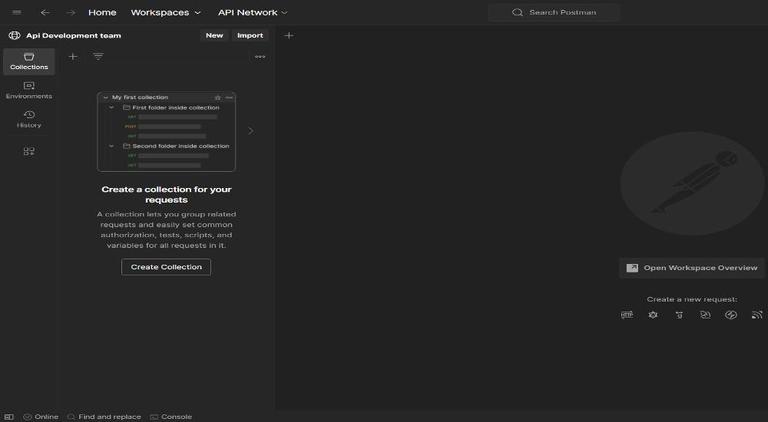Open the Home page
The height and width of the screenshot is (422, 768).
pos(102,13)
